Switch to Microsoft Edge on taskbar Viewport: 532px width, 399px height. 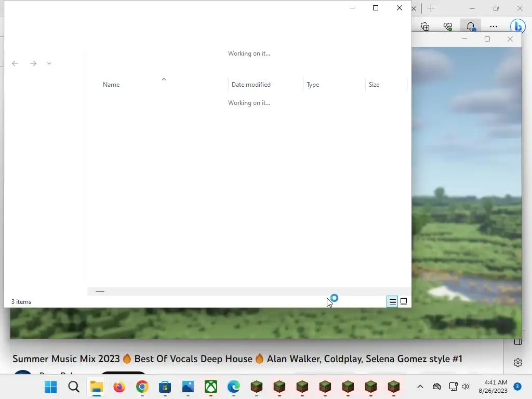(x=233, y=387)
